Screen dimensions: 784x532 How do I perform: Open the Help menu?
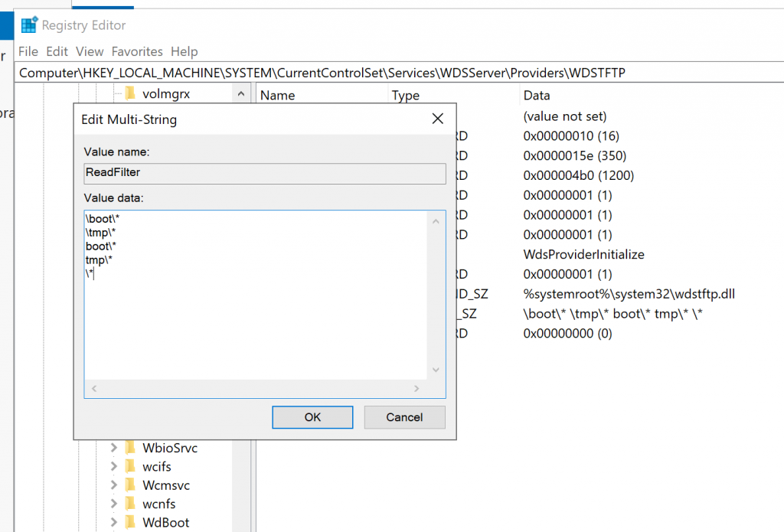(x=184, y=51)
